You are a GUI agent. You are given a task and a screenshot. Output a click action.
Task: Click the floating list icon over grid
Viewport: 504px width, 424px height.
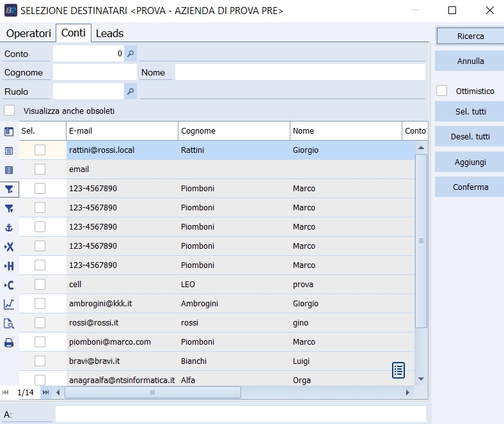click(x=398, y=370)
